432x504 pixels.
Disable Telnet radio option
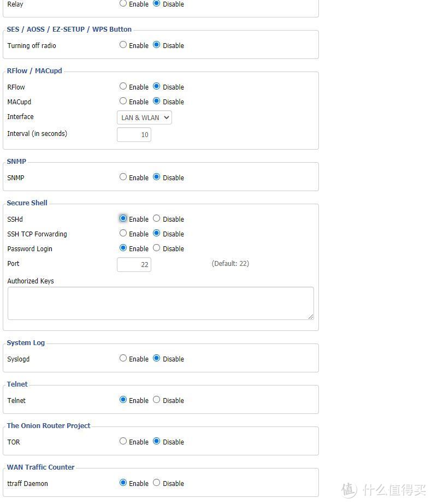tap(157, 400)
